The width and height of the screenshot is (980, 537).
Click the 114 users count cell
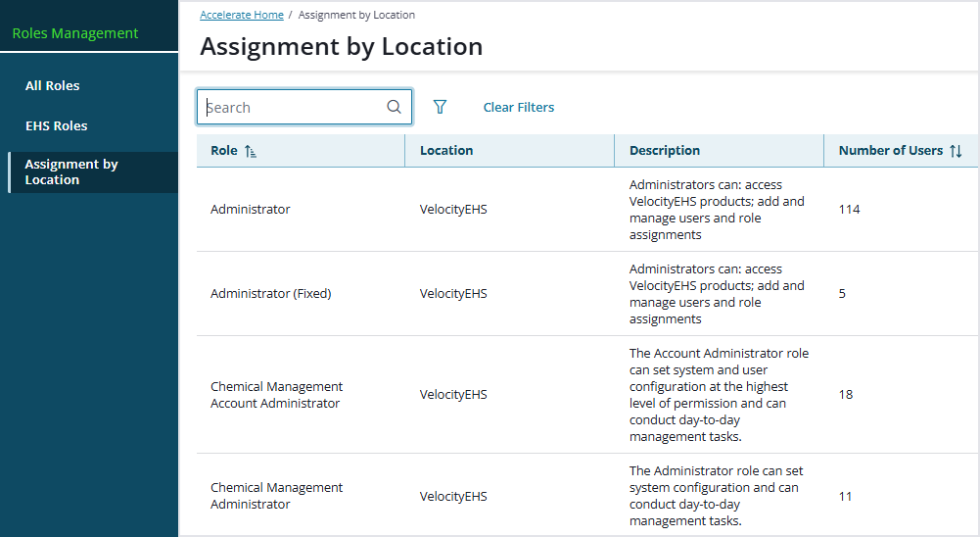tap(850, 209)
